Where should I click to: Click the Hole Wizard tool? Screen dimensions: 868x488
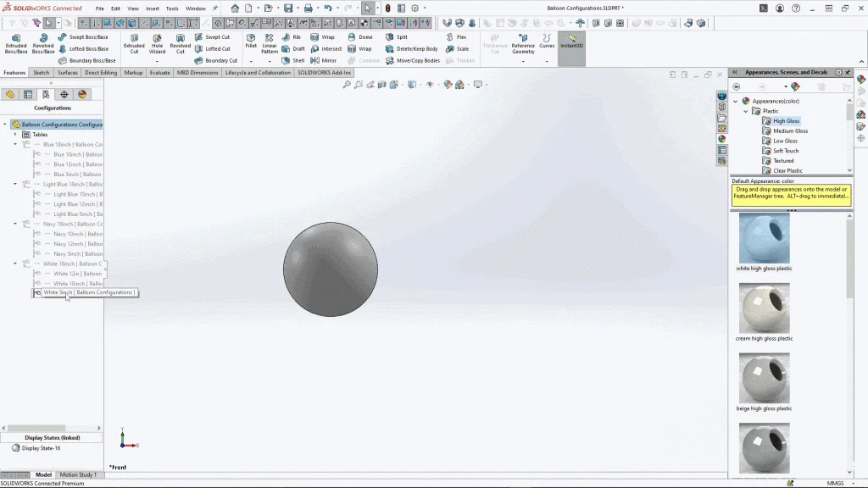click(157, 44)
